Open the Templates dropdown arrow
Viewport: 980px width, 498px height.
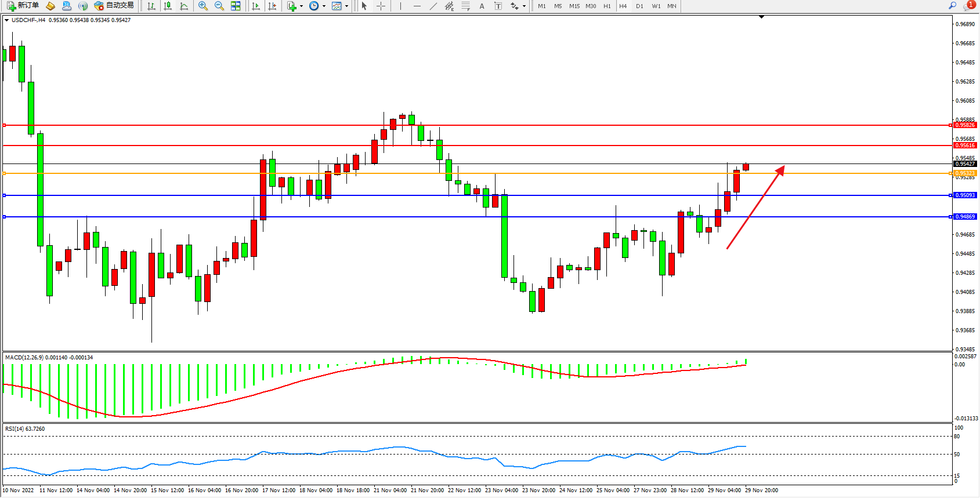pos(347,6)
